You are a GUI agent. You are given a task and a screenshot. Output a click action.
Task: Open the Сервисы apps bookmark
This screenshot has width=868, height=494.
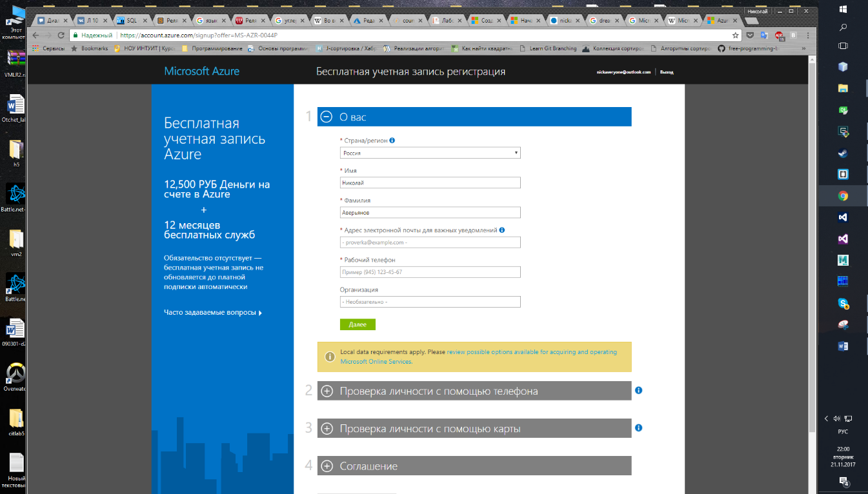click(48, 48)
